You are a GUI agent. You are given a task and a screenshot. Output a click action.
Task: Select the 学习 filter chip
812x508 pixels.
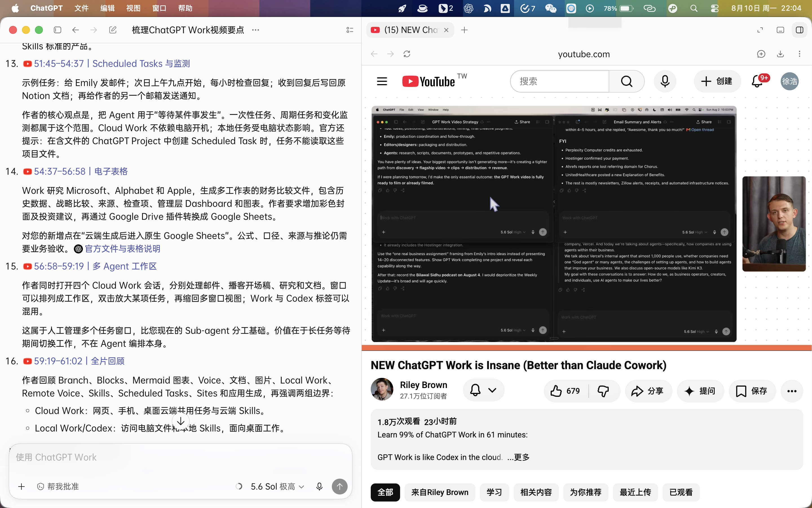coord(494,492)
